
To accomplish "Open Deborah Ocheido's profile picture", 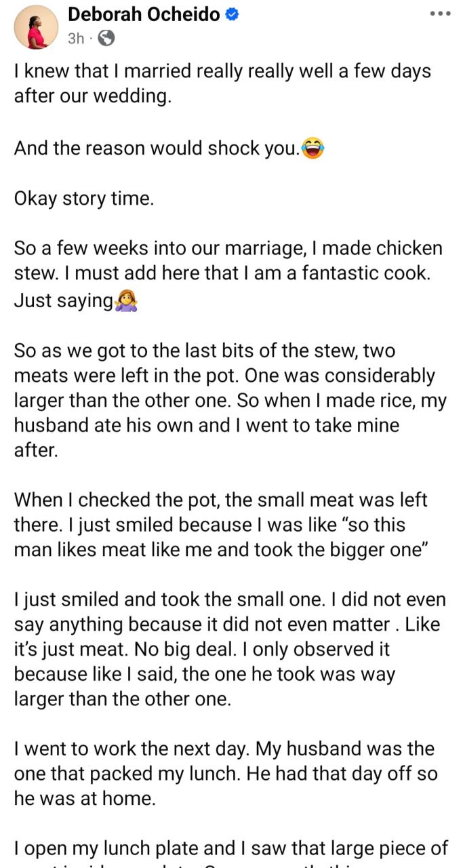I will pos(31,28).
